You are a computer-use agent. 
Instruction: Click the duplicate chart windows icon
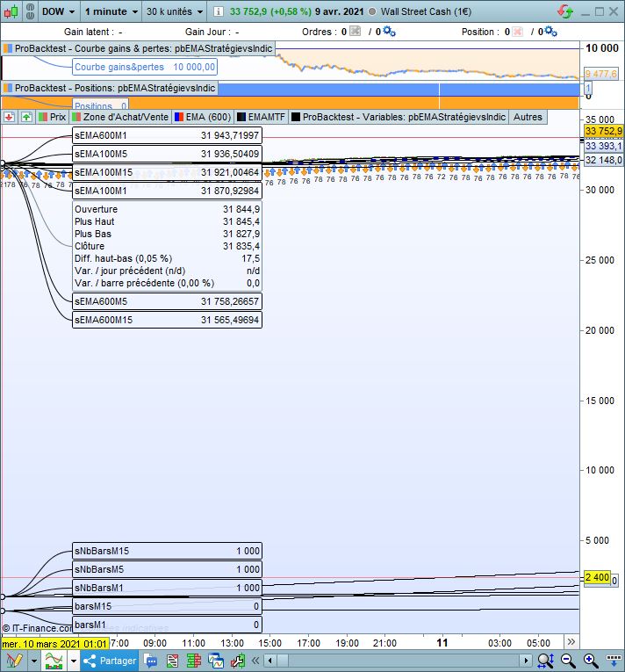click(x=216, y=661)
